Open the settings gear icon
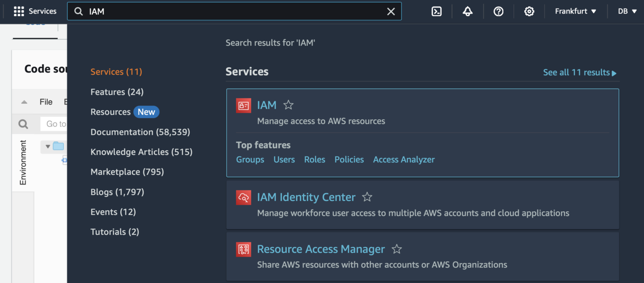The width and height of the screenshot is (644, 283). 529,11
